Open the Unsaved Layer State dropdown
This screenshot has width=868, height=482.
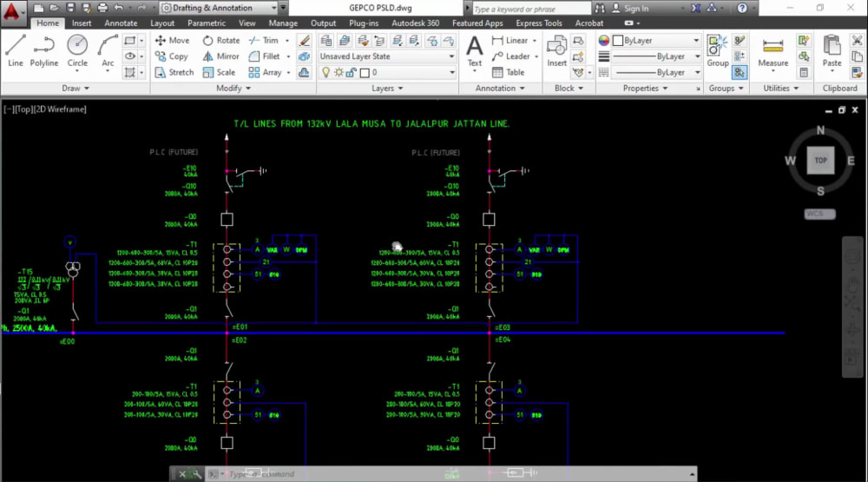pyautogui.click(x=387, y=56)
